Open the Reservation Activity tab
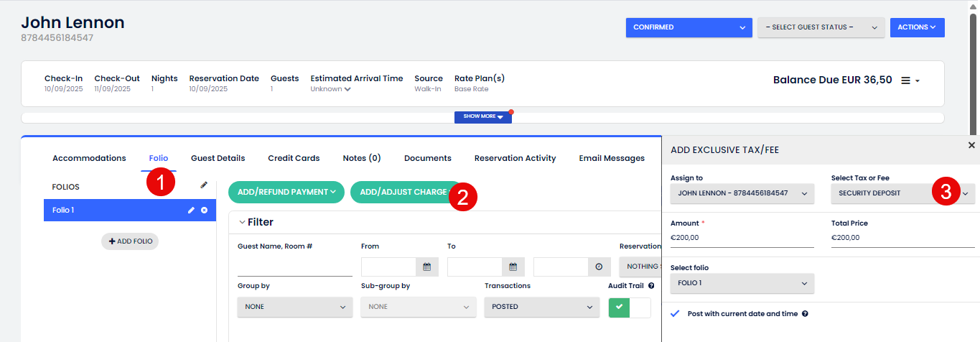The width and height of the screenshot is (980, 342). point(515,158)
